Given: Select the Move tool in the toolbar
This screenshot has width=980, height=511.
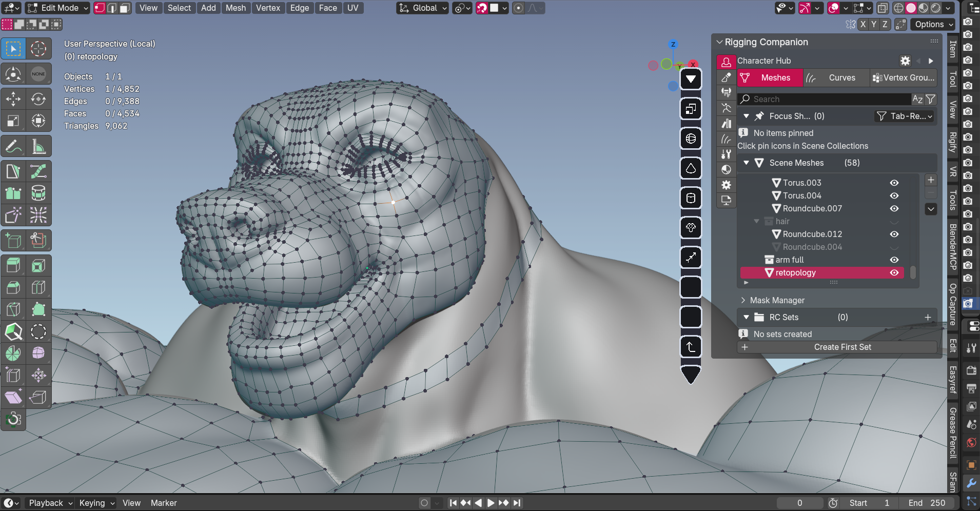Looking at the screenshot, I should [13, 99].
